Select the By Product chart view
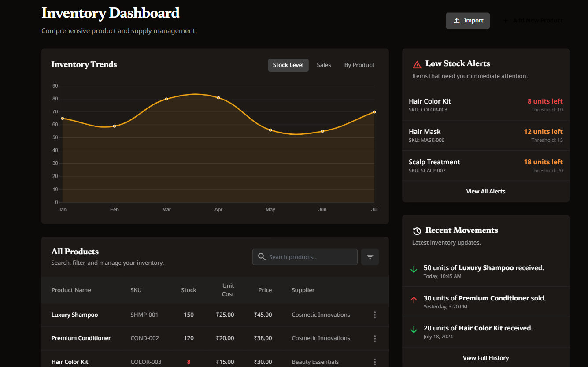 click(359, 65)
